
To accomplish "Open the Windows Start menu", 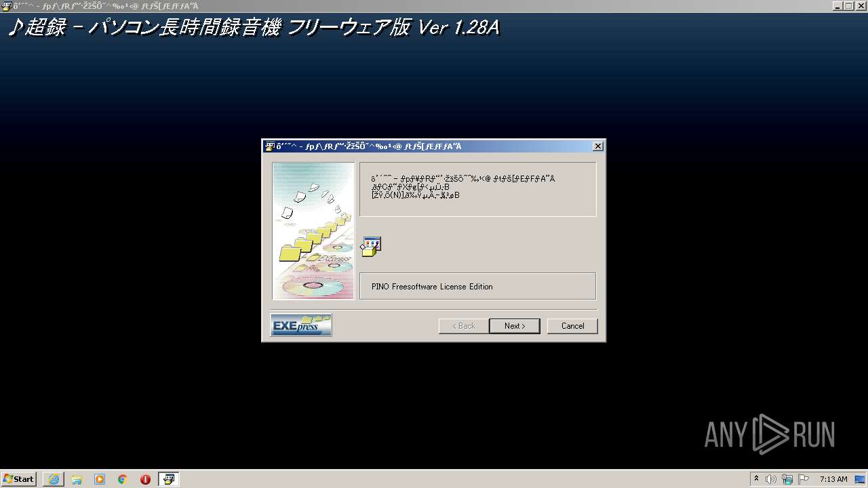I will pos(19,479).
